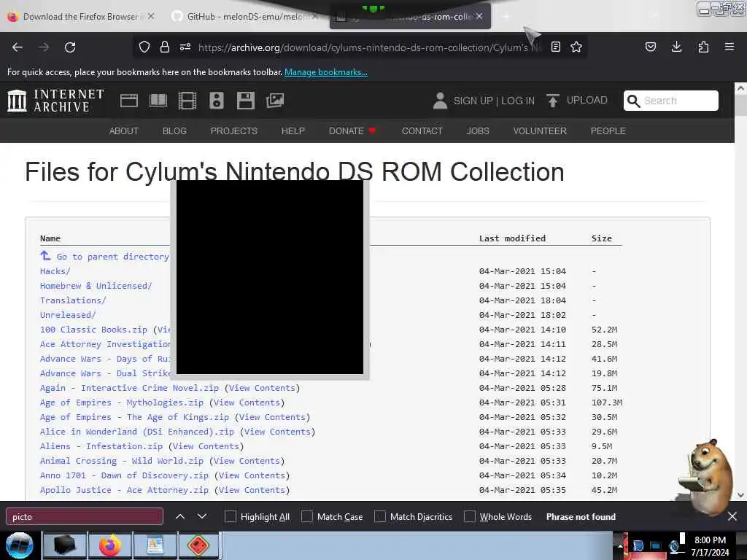747x560 pixels.
Task: Click the user avatar icon beside Sign Up
Action: pyautogui.click(x=440, y=101)
